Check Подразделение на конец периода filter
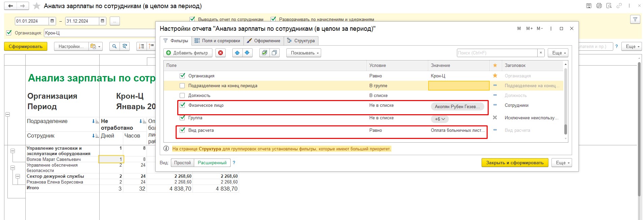 [182, 85]
